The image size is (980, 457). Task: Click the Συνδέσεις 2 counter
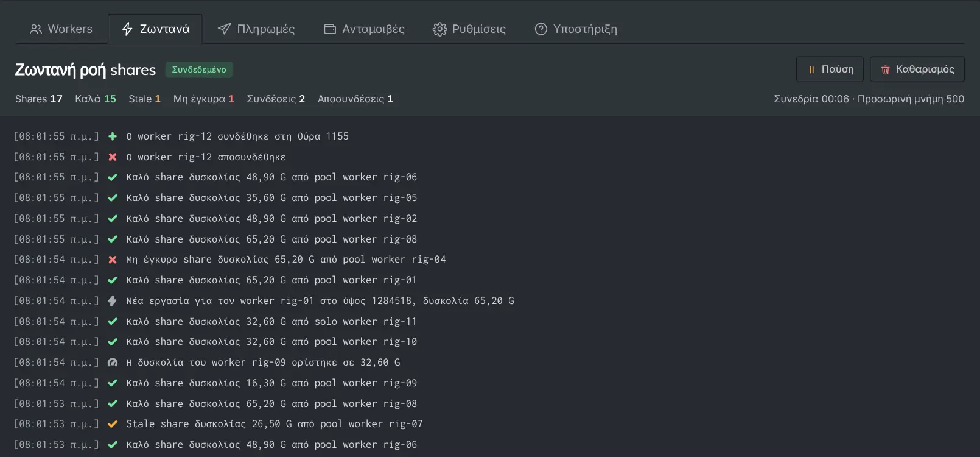coord(276,99)
